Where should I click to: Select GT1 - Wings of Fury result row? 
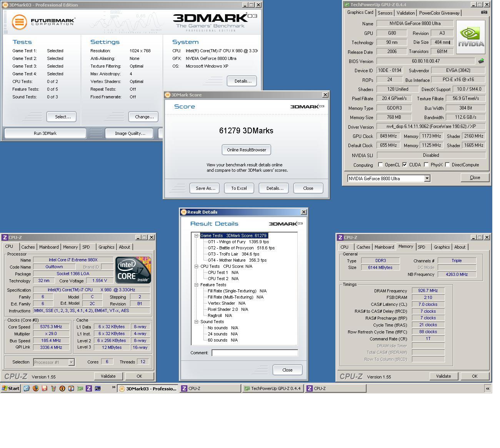238,242
